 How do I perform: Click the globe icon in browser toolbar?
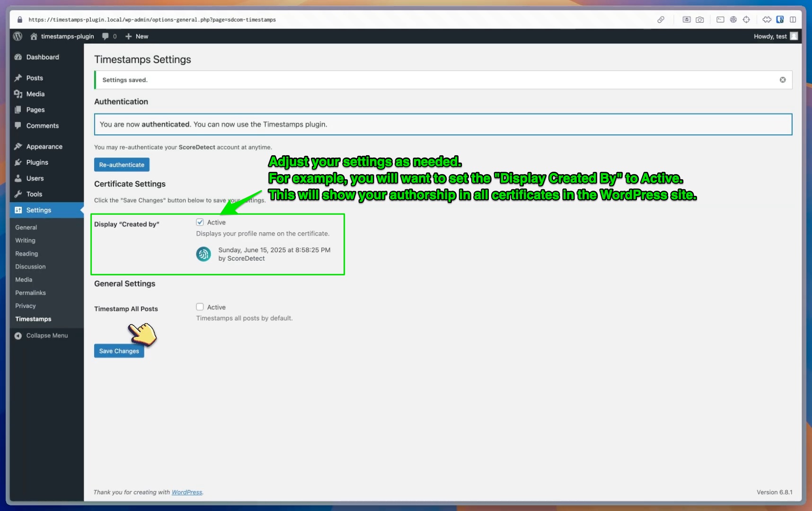733,19
